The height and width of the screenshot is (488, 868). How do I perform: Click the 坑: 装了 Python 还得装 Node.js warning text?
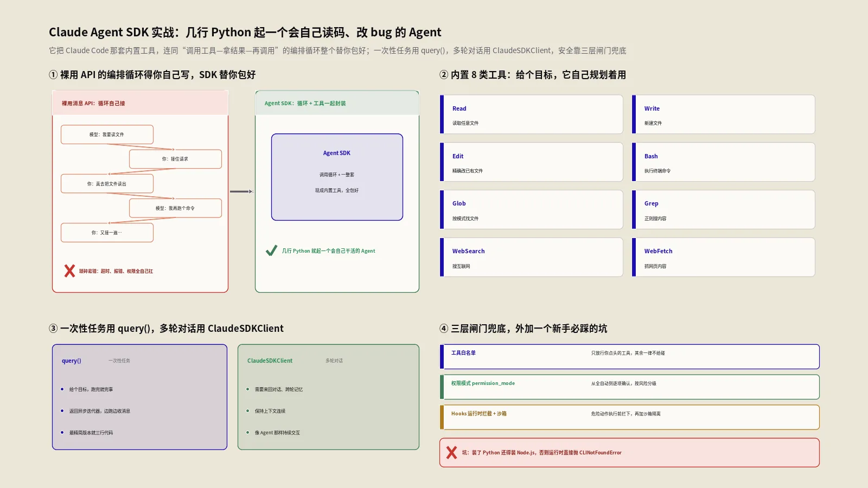pos(542,453)
